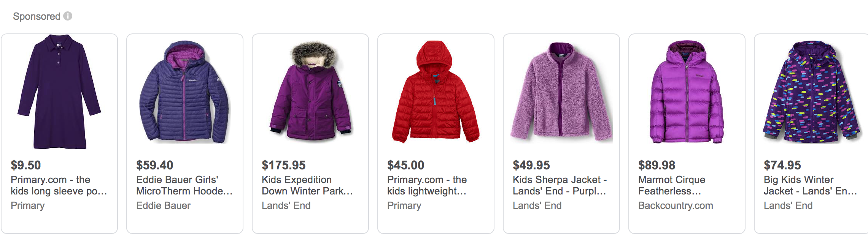View the Marmot purple puffer image

[687, 92]
